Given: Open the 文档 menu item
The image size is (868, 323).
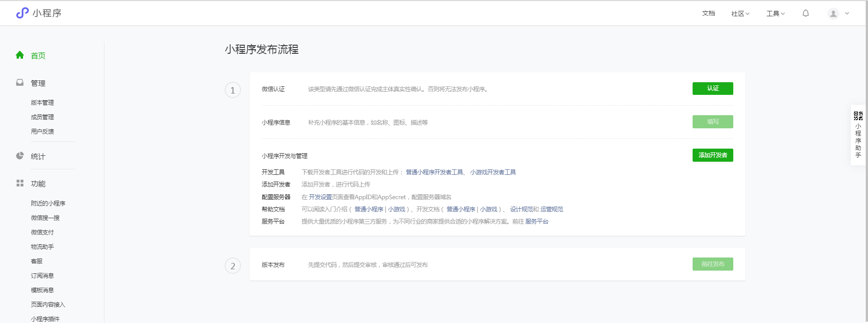Looking at the screenshot, I should point(708,14).
